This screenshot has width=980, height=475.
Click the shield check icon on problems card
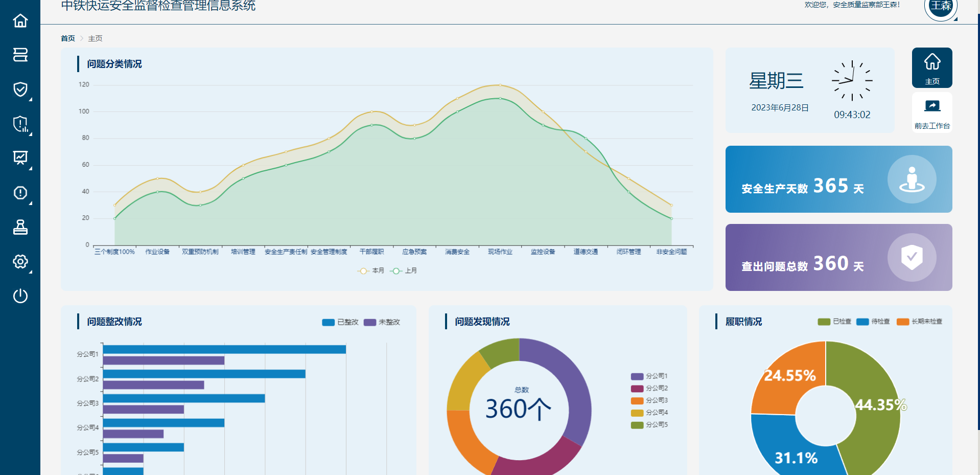912,257
